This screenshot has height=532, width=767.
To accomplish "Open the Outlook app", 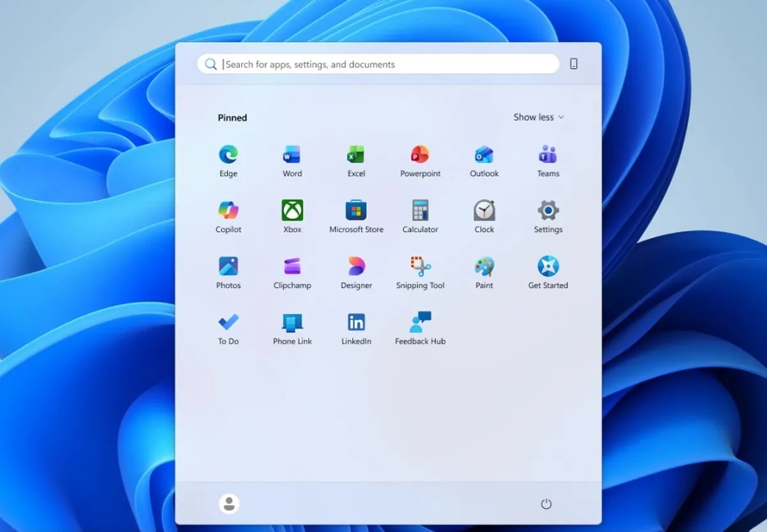I will (484, 161).
